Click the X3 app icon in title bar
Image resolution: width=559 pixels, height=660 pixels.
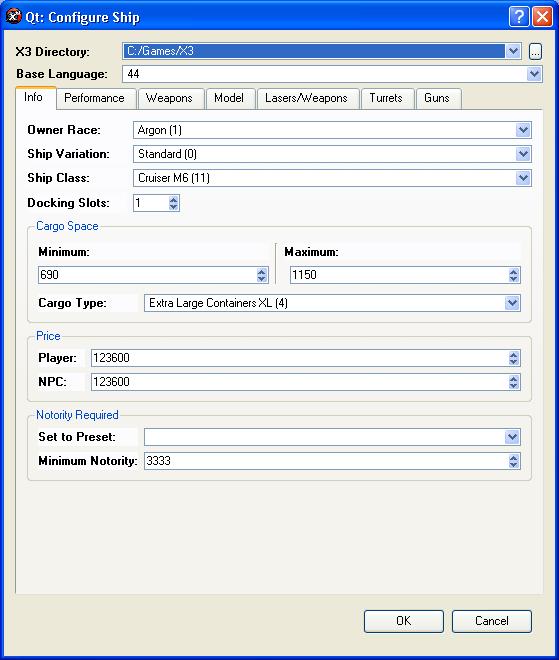tap(13, 17)
